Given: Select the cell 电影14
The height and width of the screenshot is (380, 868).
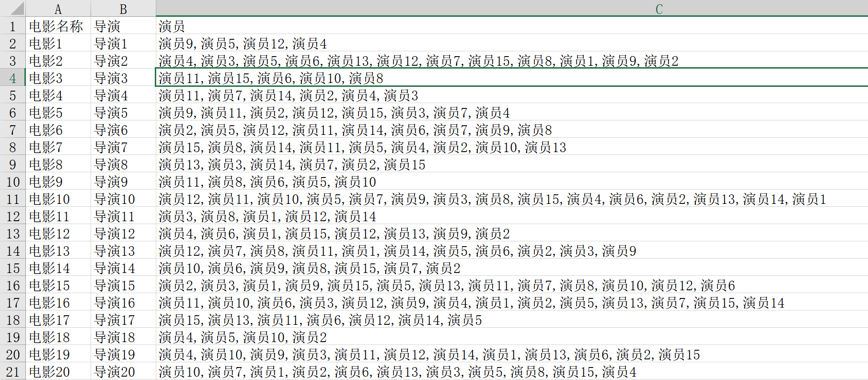Looking at the screenshot, I should (x=58, y=268).
